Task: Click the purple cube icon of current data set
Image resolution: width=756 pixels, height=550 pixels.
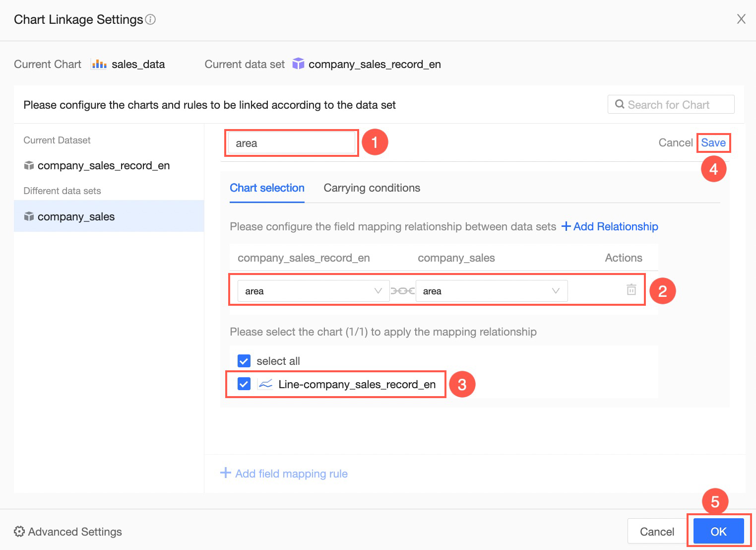Action: [x=298, y=64]
